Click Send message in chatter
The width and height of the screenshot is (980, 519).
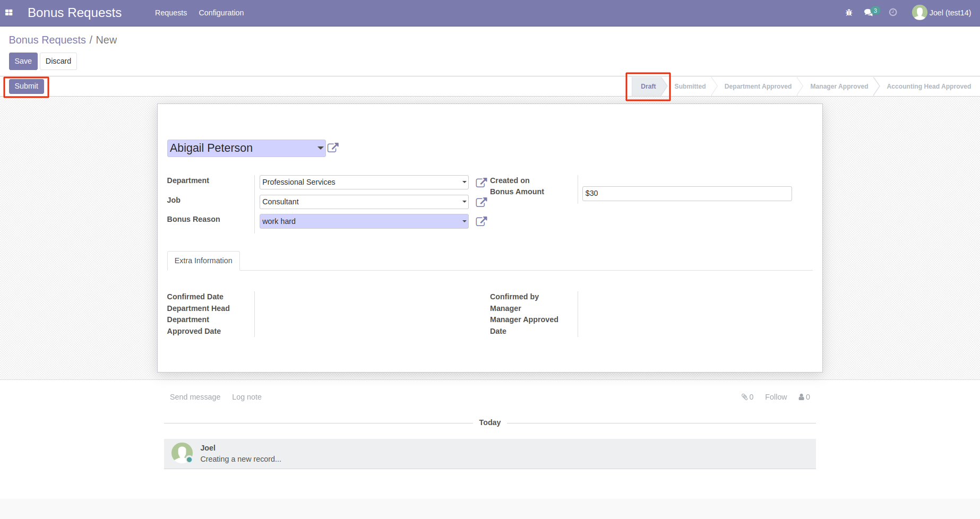pos(195,397)
